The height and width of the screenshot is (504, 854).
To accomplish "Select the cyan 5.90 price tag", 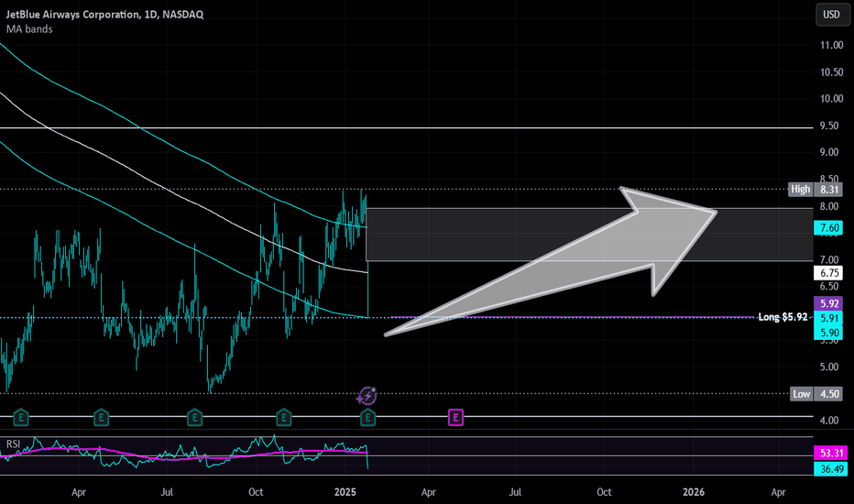I will (x=828, y=333).
